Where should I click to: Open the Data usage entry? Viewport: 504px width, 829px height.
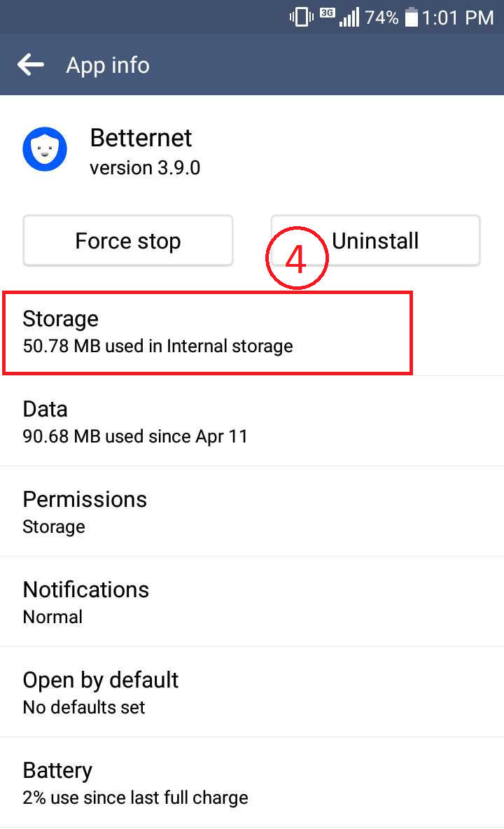[252, 422]
